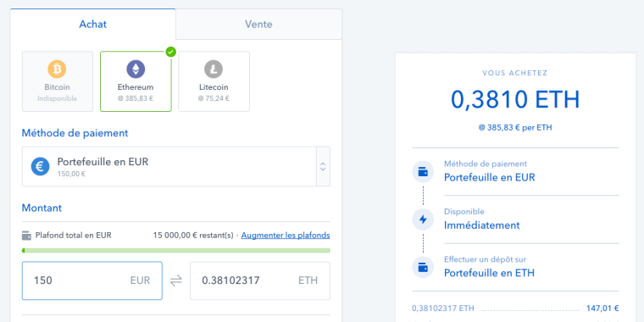This screenshot has height=322, width=644.
Task: Click the purple Ethereum logo icon
Action: point(136,69)
